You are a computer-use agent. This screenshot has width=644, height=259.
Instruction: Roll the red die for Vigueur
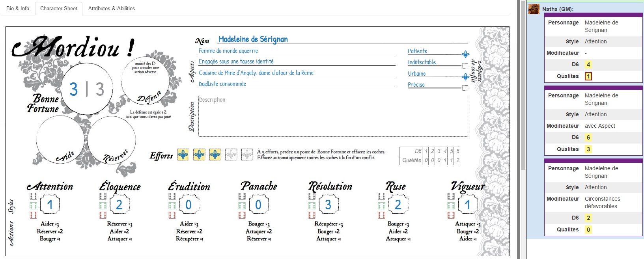coord(451,215)
